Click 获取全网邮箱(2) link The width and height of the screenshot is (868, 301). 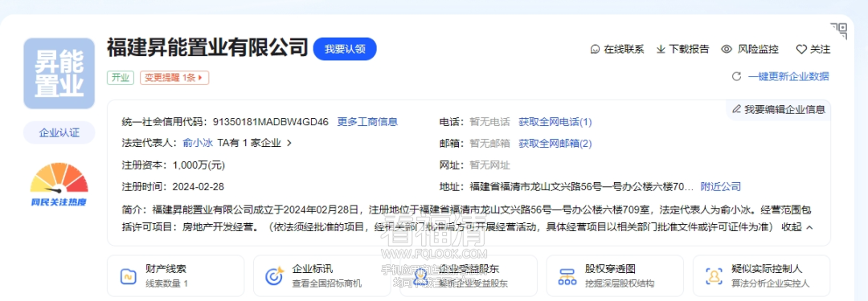pyautogui.click(x=555, y=144)
